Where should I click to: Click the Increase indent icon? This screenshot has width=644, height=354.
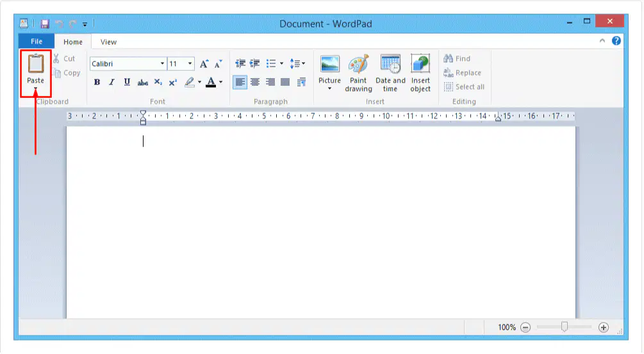(255, 63)
